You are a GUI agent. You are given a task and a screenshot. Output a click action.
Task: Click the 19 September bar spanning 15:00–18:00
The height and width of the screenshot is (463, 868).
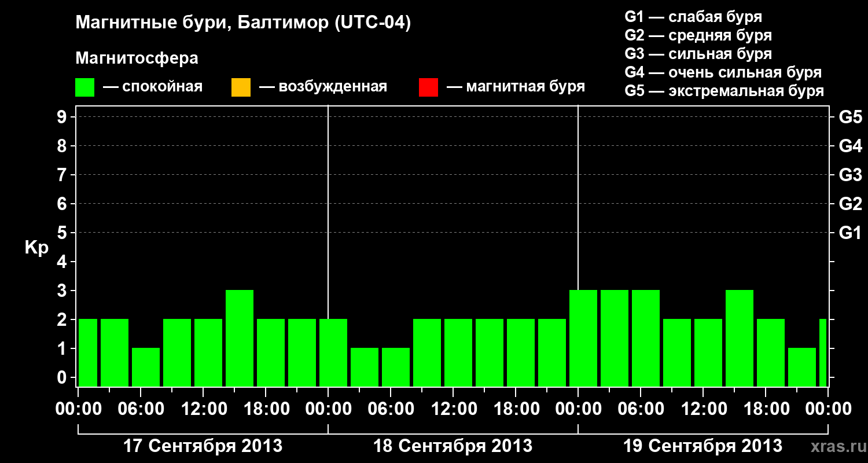(x=740, y=338)
